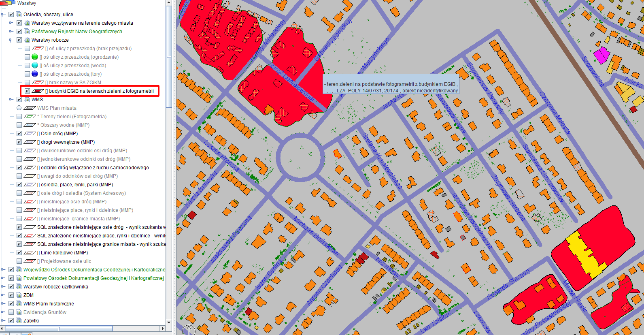Click the Warstwy root layers icon
This screenshot has width=644, height=335.
pyautogui.click(x=9, y=3)
